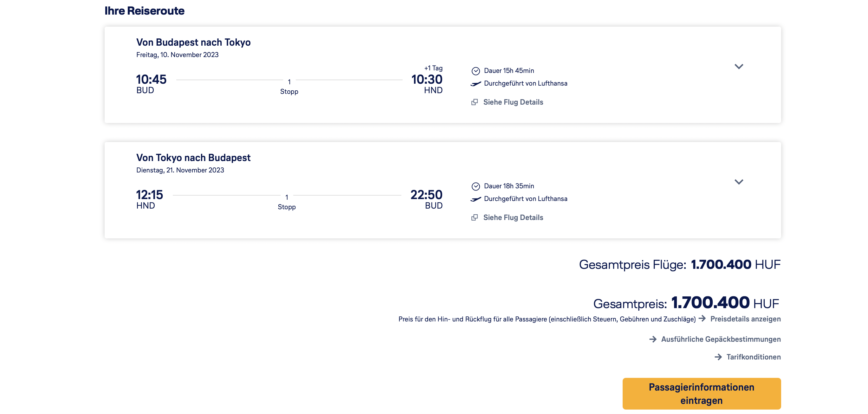Image resolution: width=868 pixels, height=414 pixels.
Task: Click the arrow icon beside Tarifkonditionen
Action: [718, 357]
